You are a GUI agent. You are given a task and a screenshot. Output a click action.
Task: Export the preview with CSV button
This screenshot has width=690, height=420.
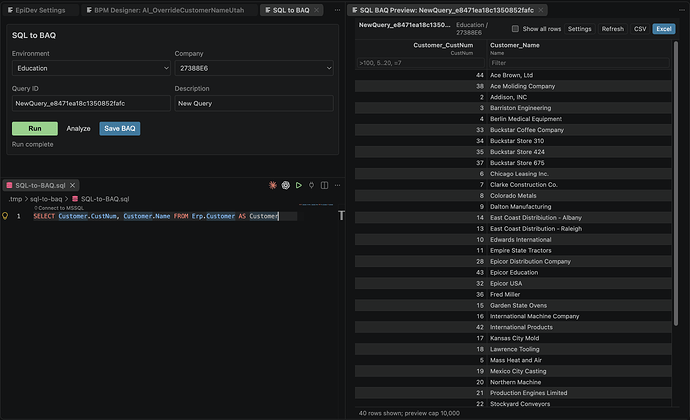[x=640, y=29]
